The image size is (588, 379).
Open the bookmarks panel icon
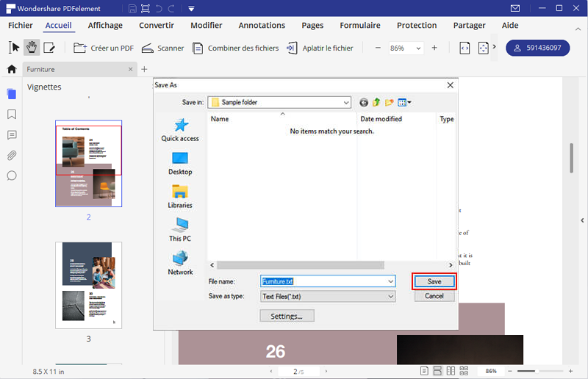(12, 115)
